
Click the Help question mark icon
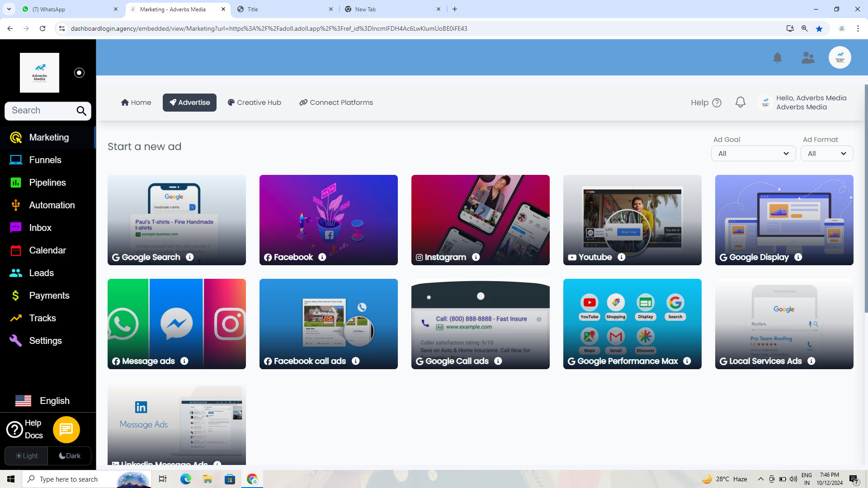click(x=717, y=103)
